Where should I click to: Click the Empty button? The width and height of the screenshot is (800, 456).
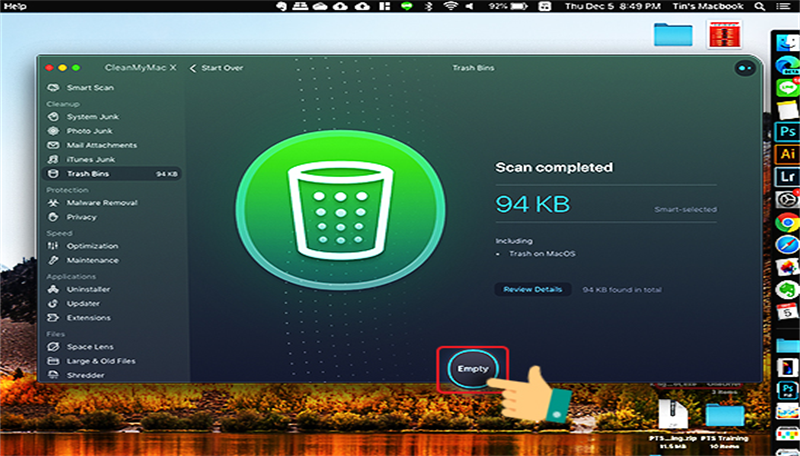click(x=473, y=368)
